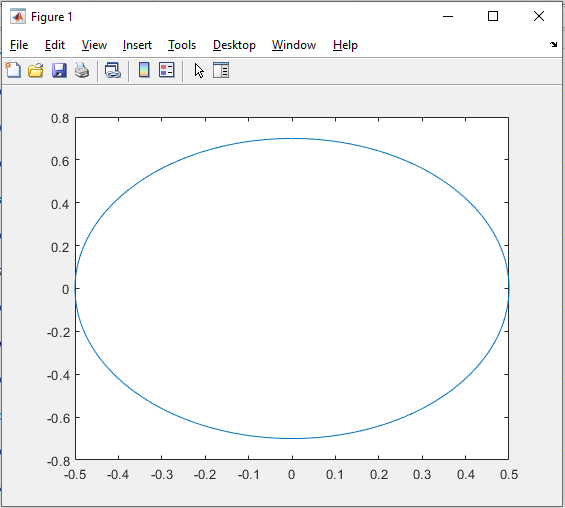
Task: Open the Insert menu
Action: [137, 45]
